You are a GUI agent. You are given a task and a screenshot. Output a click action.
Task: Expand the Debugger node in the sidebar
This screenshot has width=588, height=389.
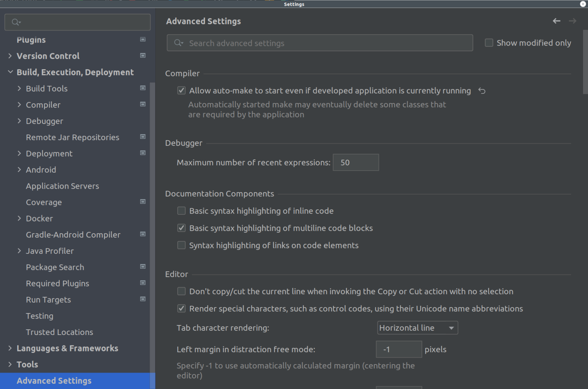20,121
